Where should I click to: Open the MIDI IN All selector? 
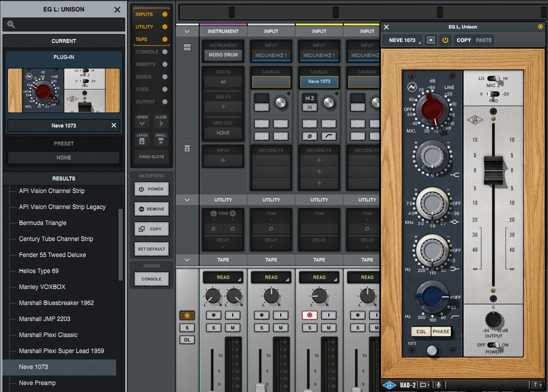click(x=223, y=81)
